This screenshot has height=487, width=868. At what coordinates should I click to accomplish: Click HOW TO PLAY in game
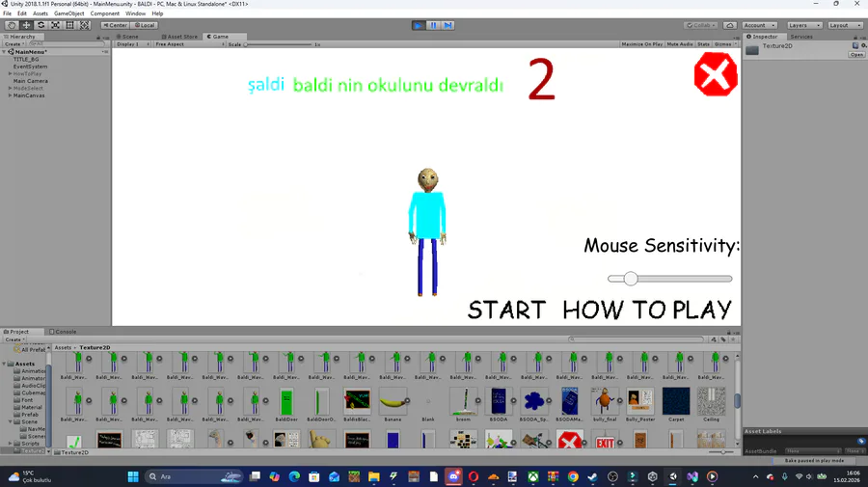click(647, 310)
